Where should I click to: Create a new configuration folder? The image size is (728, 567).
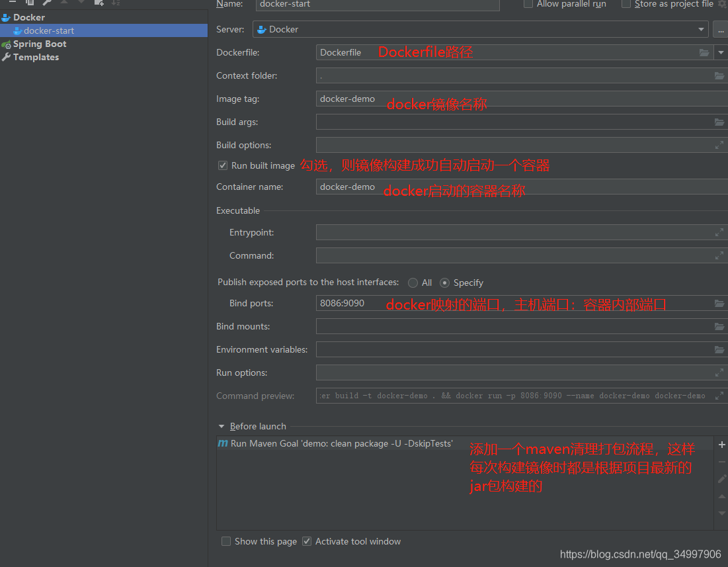[x=98, y=3]
